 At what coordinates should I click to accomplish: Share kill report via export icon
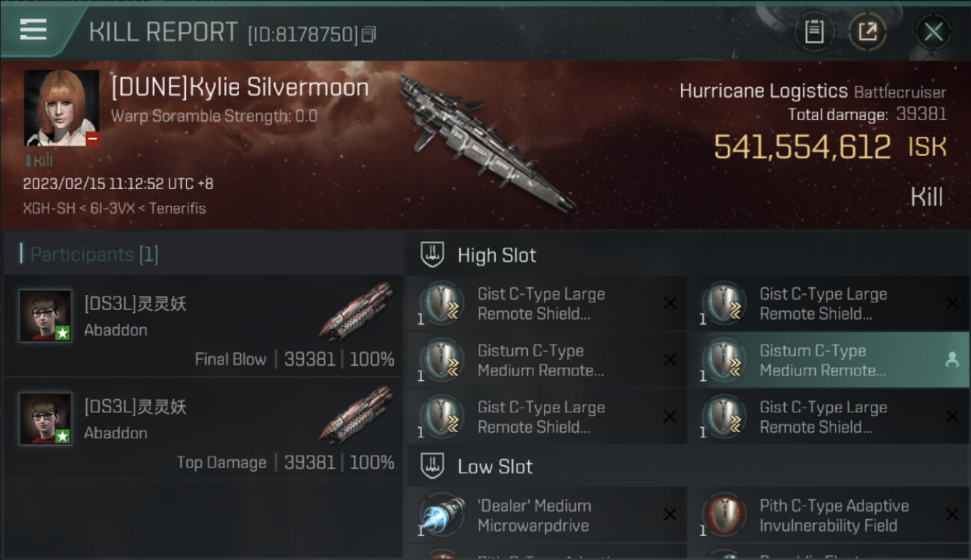867,32
